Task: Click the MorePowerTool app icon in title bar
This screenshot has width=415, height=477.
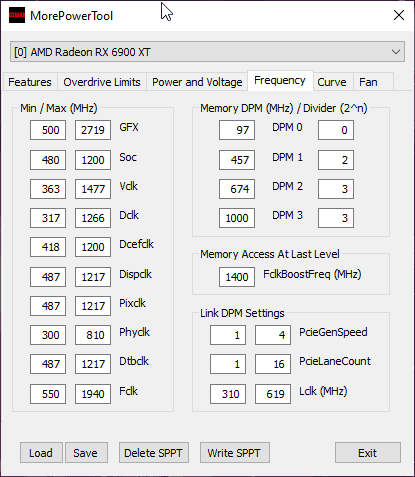Action: coord(17,15)
